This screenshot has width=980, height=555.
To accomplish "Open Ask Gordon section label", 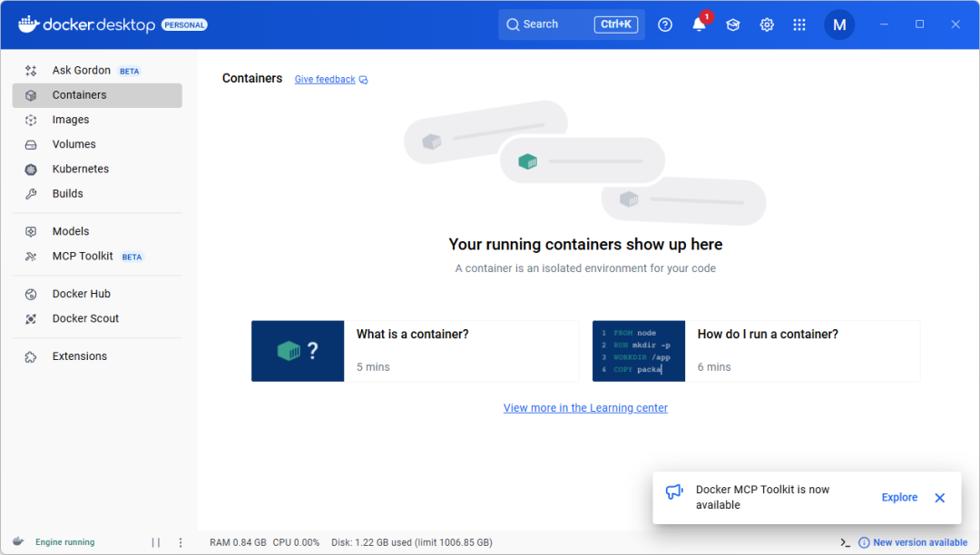I will pyautogui.click(x=82, y=70).
